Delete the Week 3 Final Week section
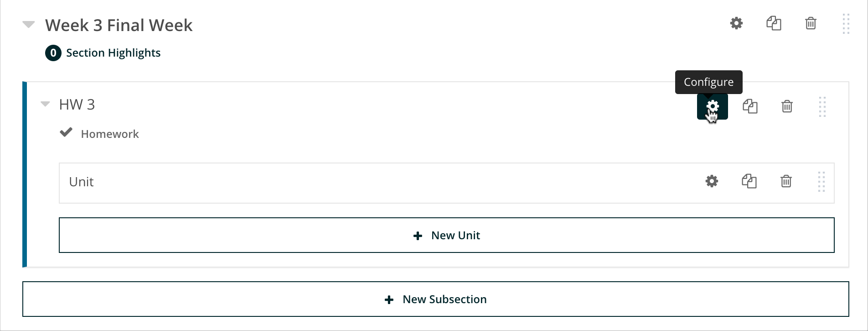The image size is (868, 331). pyautogui.click(x=811, y=23)
